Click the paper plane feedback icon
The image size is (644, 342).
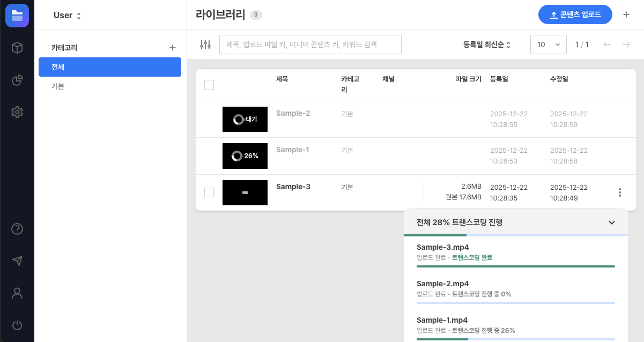tap(17, 261)
